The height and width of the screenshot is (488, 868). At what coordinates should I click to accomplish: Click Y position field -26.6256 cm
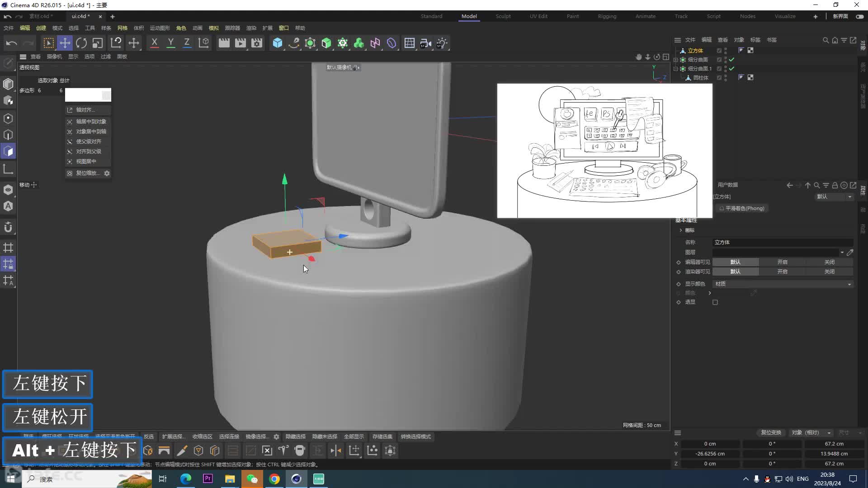(710, 454)
